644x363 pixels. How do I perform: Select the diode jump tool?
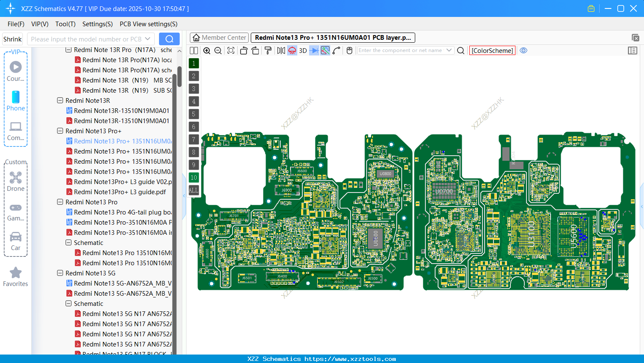click(x=314, y=50)
